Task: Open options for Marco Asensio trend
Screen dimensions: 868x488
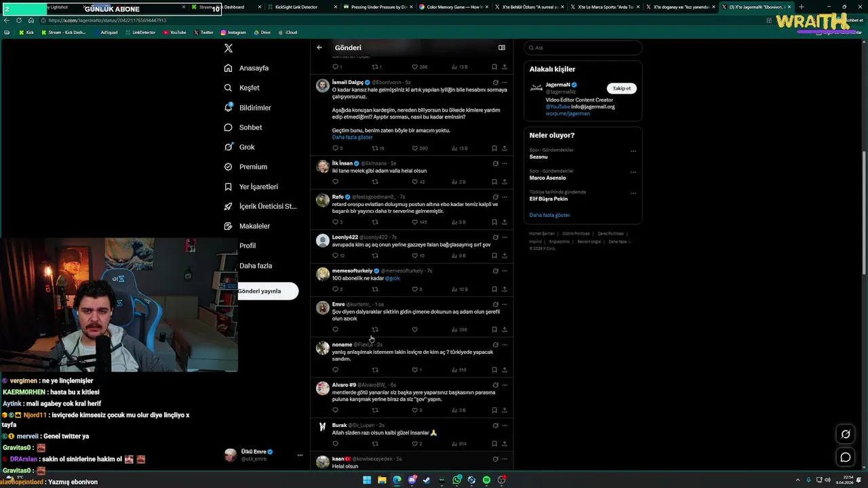Action: pos(633,172)
